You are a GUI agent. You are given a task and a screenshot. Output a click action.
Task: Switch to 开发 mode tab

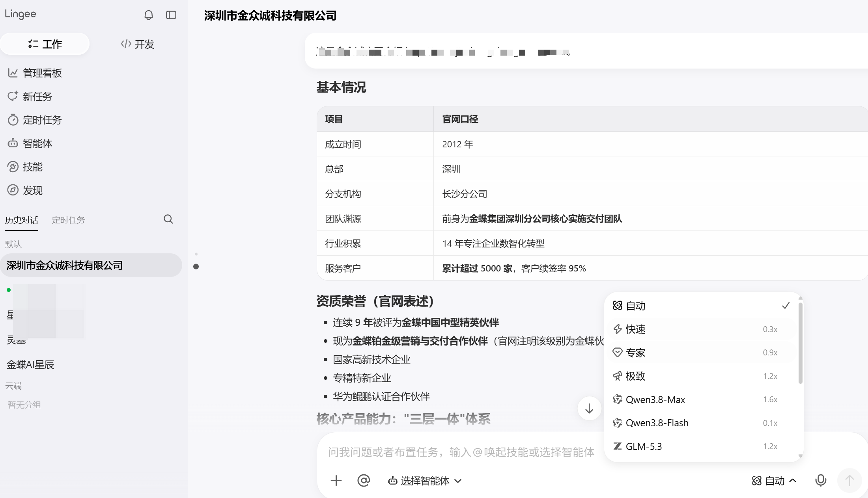[x=137, y=44]
